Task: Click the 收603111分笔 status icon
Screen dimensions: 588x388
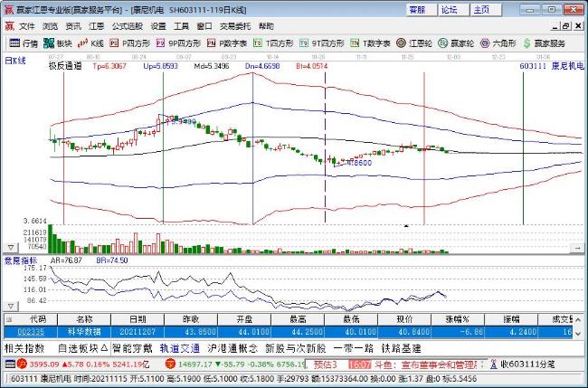Action: 522,364
